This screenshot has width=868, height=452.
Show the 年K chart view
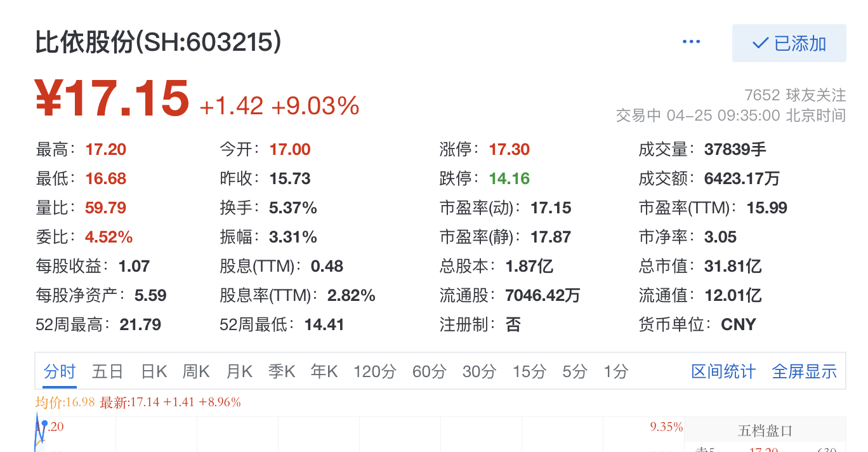pyautogui.click(x=324, y=371)
